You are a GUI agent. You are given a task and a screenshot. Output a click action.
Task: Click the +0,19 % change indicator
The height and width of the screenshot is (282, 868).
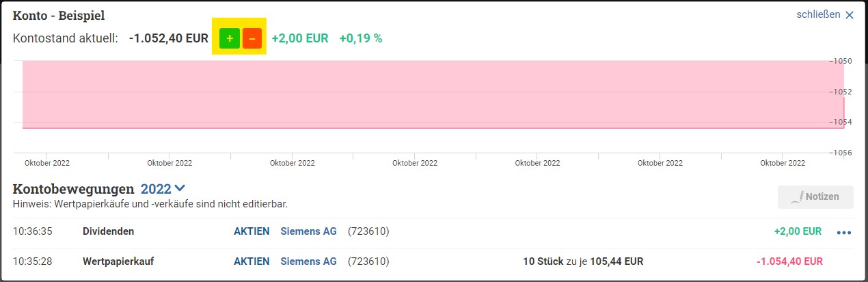click(x=361, y=38)
